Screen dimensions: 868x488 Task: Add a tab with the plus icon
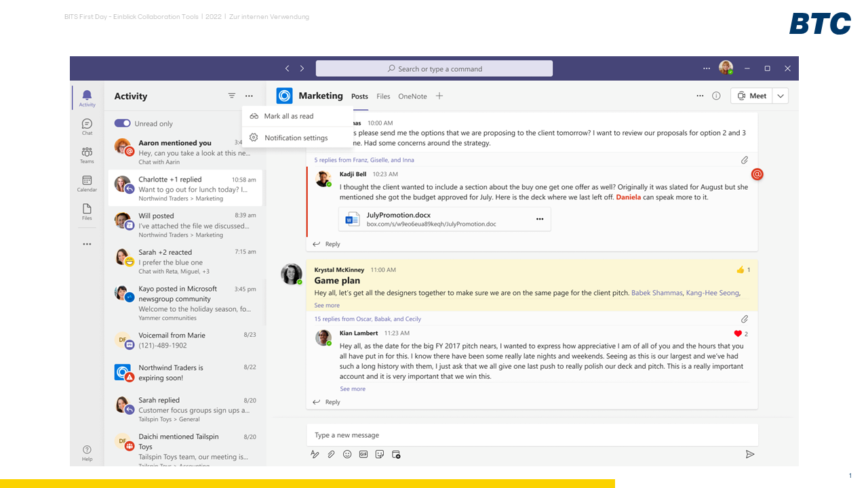[x=439, y=96]
